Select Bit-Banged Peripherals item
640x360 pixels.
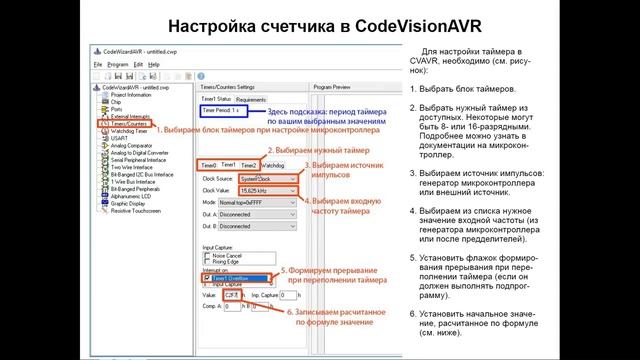tap(135, 189)
